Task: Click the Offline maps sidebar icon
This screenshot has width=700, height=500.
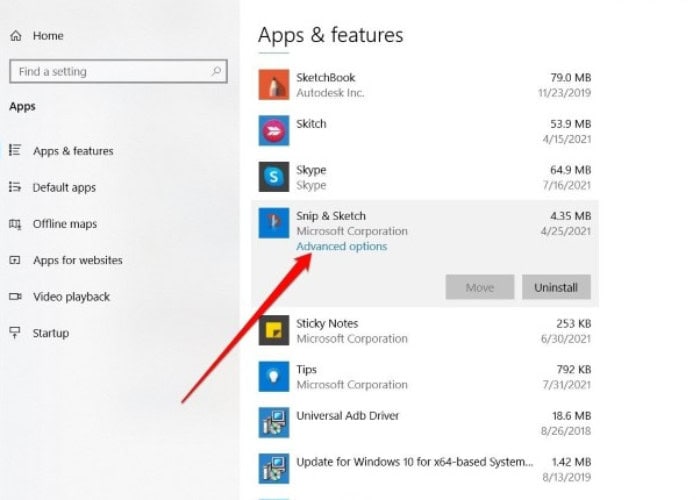Action: [15, 224]
